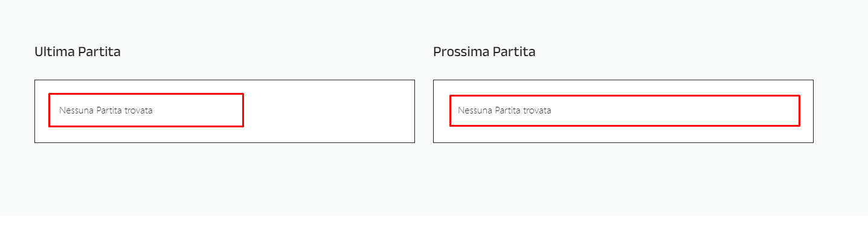Click the "Ultima Partita" heading
The image size is (868, 245).
(x=77, y=52)
